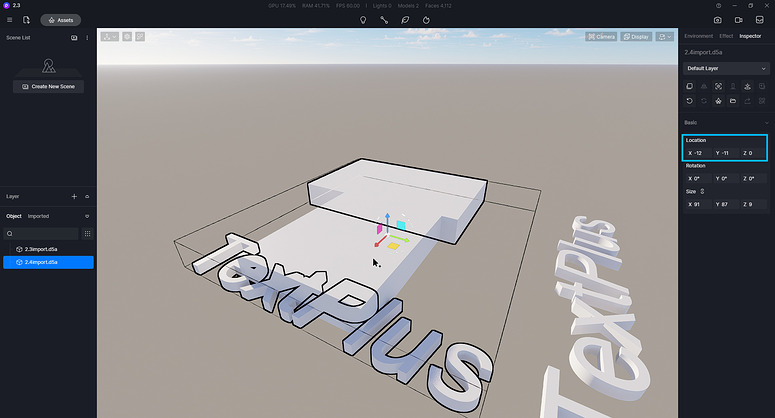Edit the Size X value
Viewport: 775px width, 418px height.
coord(697,204)
